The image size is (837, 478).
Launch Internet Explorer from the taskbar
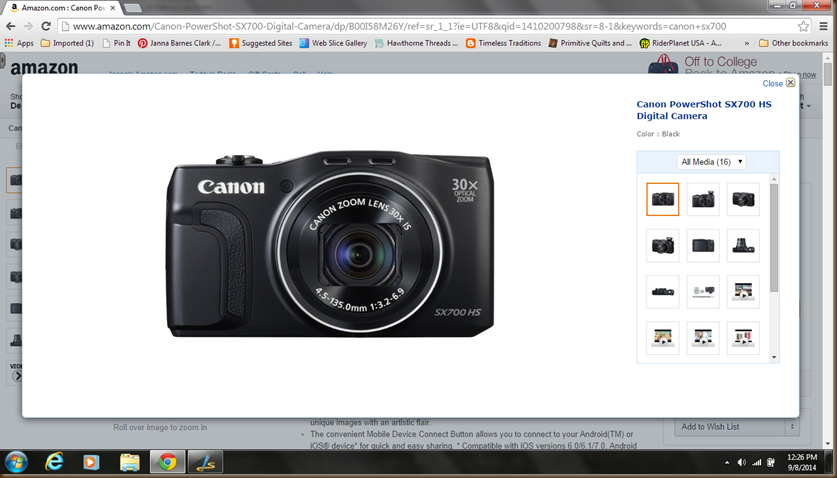[x=53, y=462]
